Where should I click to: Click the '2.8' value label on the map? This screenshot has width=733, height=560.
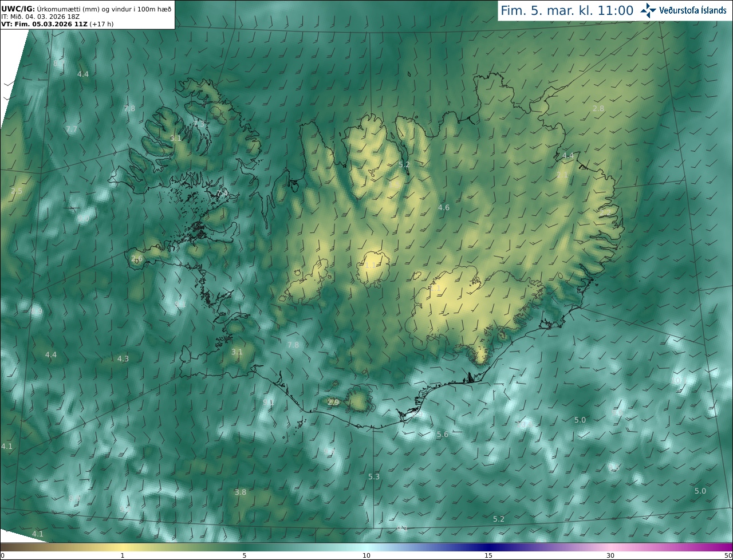point(598,109)
